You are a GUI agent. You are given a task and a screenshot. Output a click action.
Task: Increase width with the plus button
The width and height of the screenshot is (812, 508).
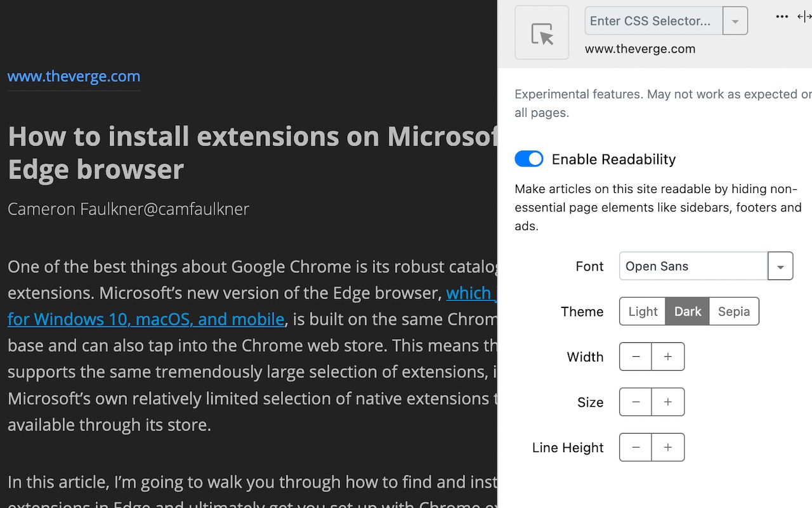[x=668, y=357]
